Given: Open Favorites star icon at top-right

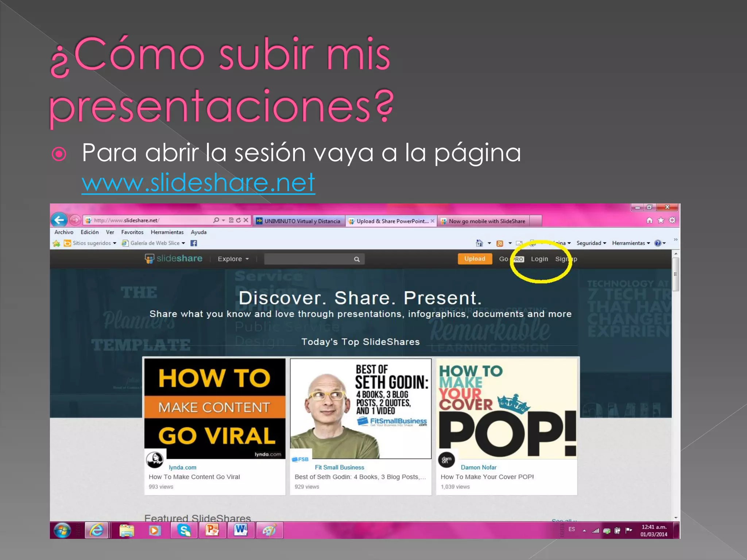Looking at the screenshot, I should click(661, 220).
